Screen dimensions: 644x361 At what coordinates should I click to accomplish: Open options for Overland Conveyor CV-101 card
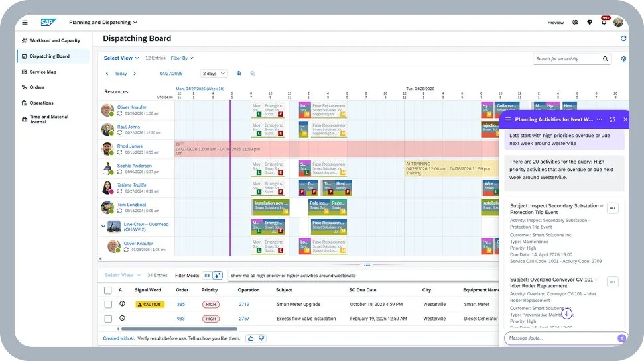(x=612, y=282)
